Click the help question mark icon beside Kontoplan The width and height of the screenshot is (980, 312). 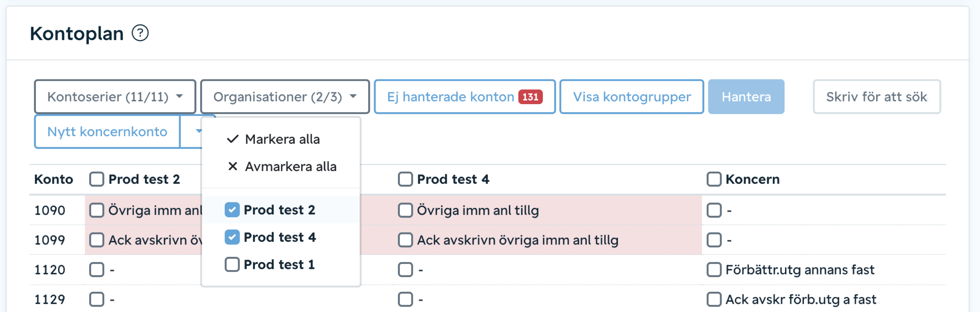pyautogui.click(x=140, y=33)
